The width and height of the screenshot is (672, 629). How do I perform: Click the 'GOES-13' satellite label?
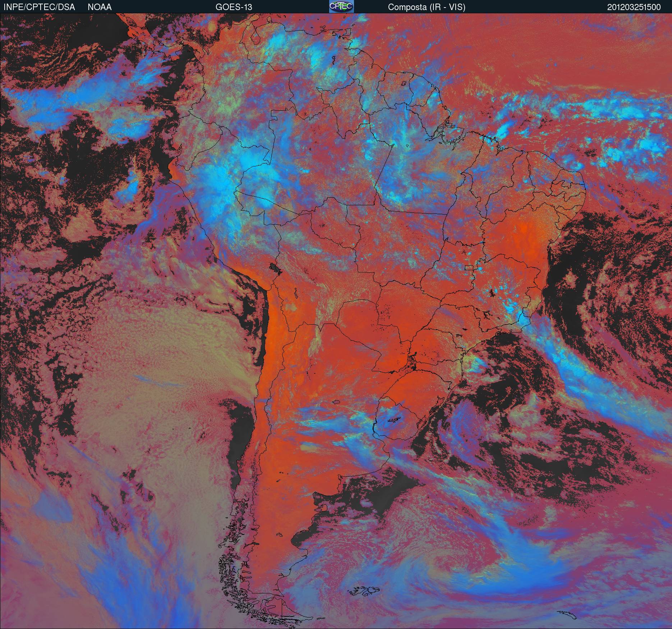click(234, 7)
